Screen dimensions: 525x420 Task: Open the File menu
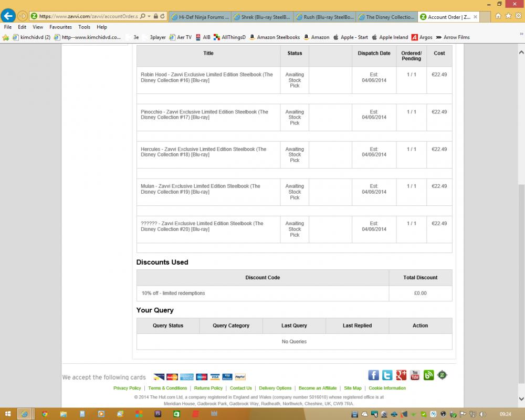click(8, 27)
